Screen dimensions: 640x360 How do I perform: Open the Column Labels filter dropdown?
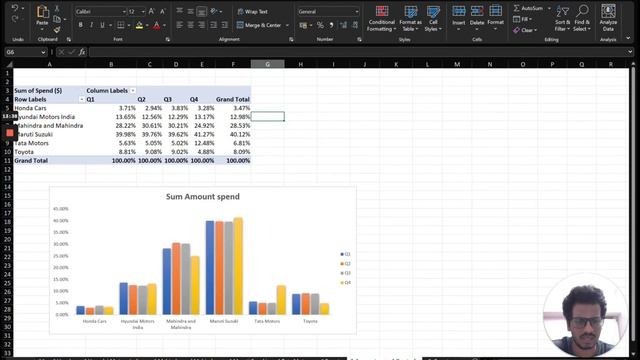(x=133, y=91)
